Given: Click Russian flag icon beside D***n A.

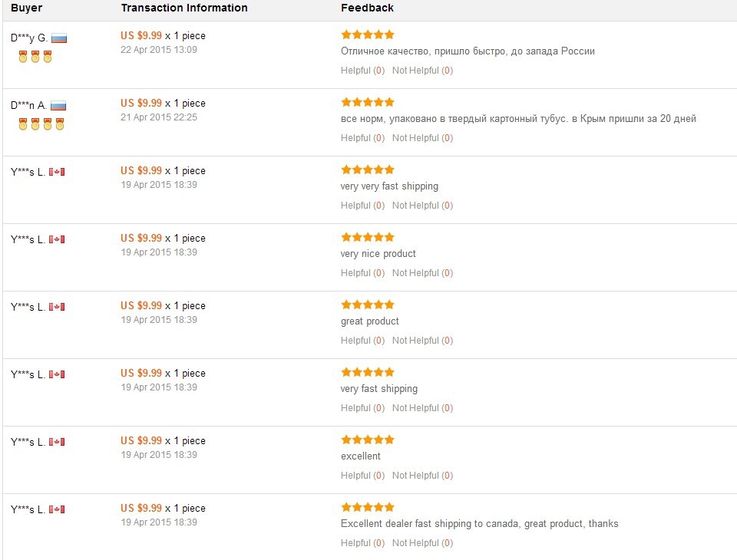Looking at the screenshot, I should 58,106.
